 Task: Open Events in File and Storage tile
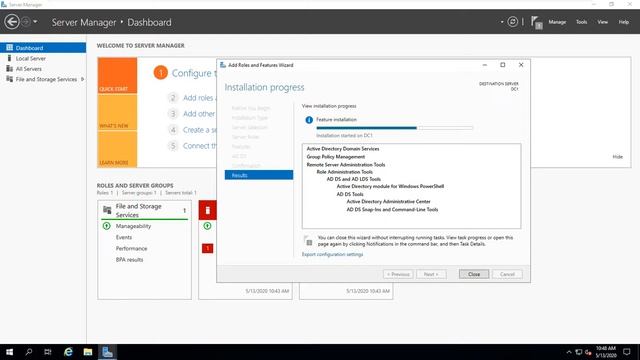click(x=124, y=237)
